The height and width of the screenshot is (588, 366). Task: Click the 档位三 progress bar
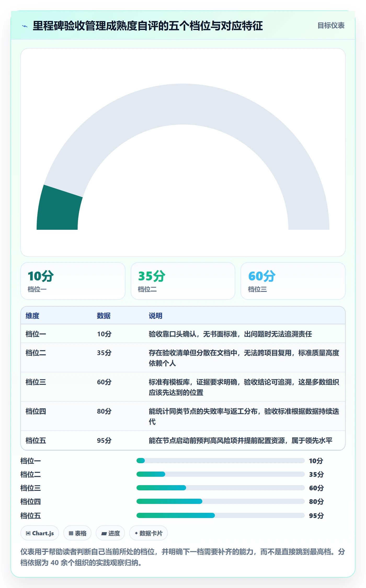coord(220,488)
